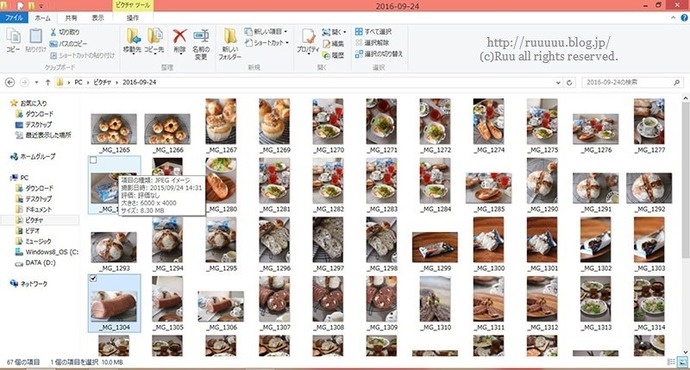The height and width of the screenshot is (370, 690).
Task: Tick the checkbox on the hovered thumbnail
Action: click(x=93, y=161)
